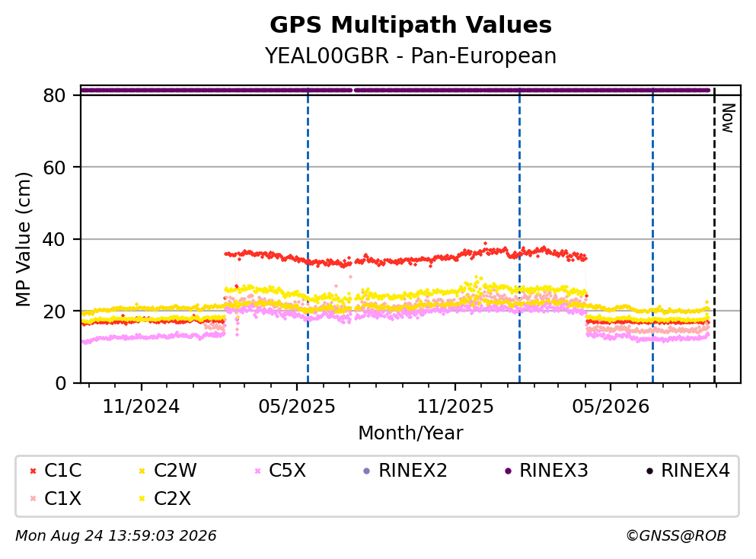This screenshot has width=756, height=559.
Task: Click the GPS Multipath Values title
Action: (x=411, y=25)
